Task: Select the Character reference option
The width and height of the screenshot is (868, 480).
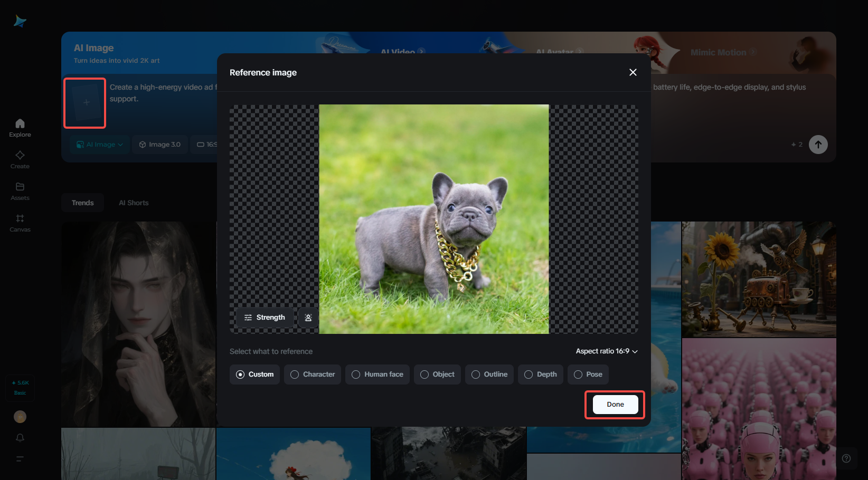Action: click(x=312, y=374)
